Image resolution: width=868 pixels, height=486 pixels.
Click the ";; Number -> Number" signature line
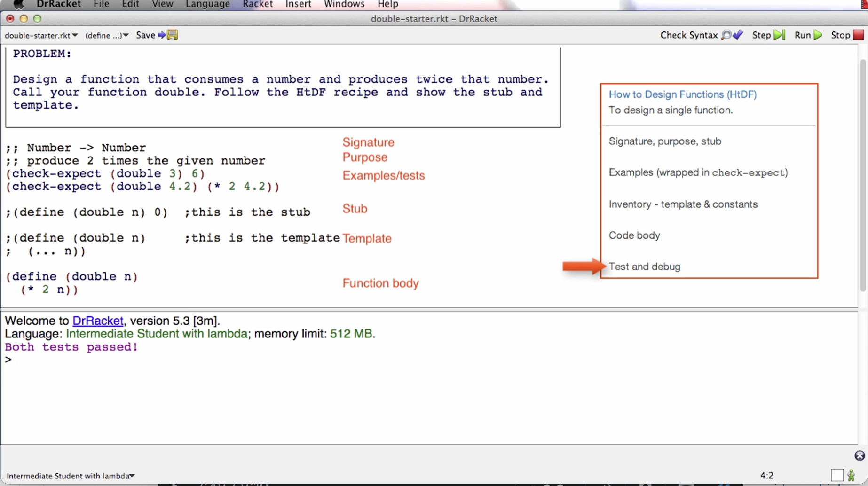coord(76,148)
